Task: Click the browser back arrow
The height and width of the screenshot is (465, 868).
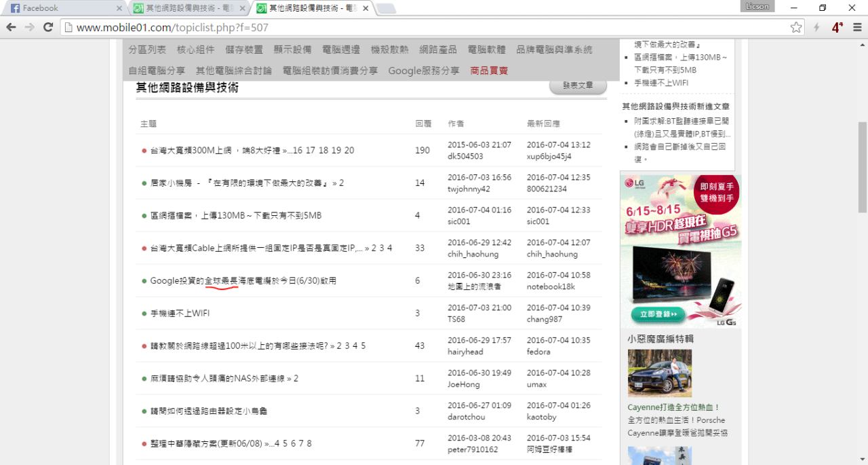Action: [11, 27]
